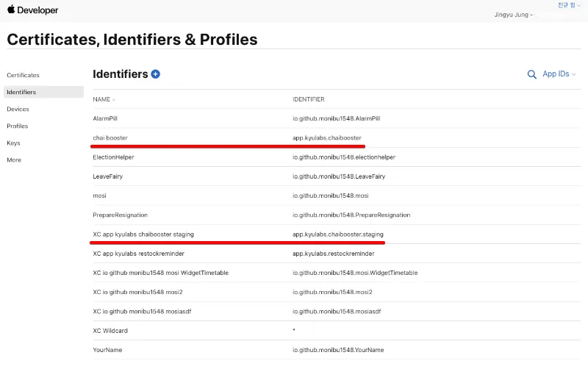Sort identifiers by the NAME column

point(104,99)
